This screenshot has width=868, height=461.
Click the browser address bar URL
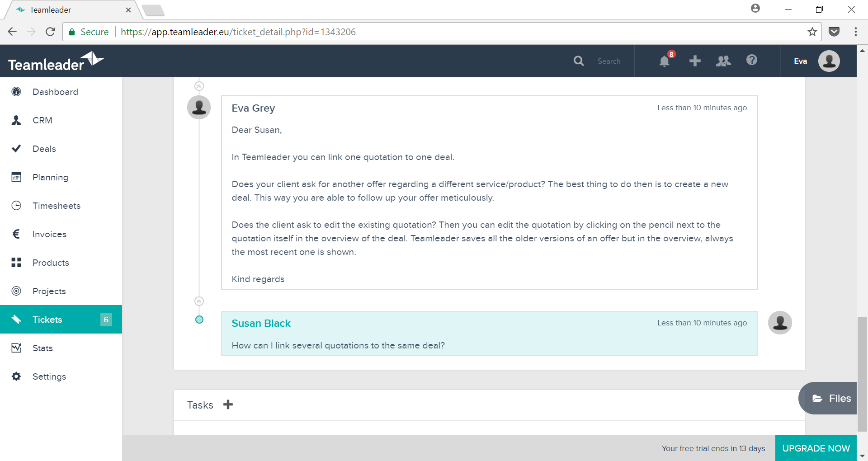click(x=238, y=32)
